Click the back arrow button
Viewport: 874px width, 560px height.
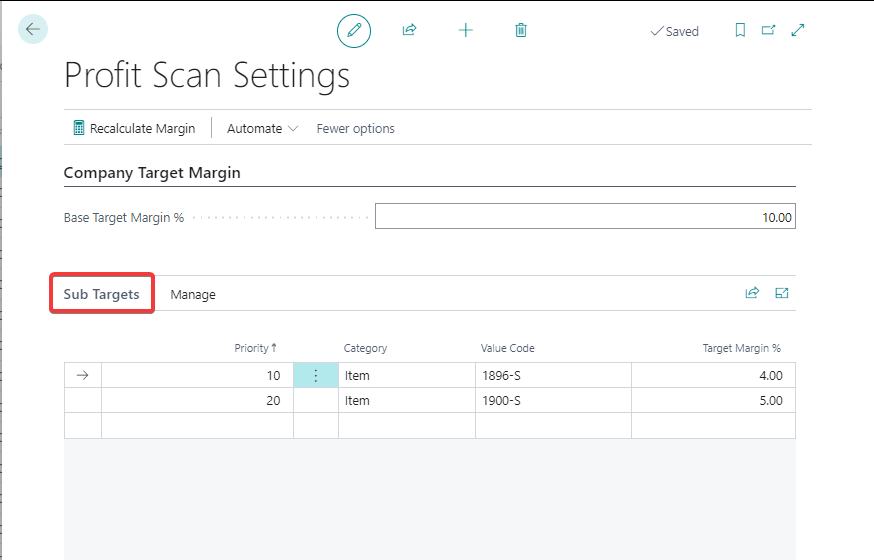pyautogui.click(x=33, y=29)
